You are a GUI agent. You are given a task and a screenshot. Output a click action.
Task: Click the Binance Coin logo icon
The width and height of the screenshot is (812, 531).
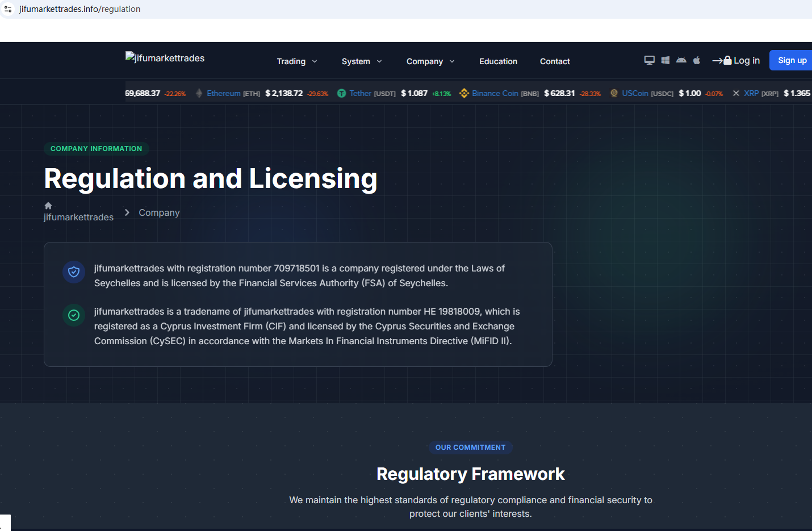point(464,93)
